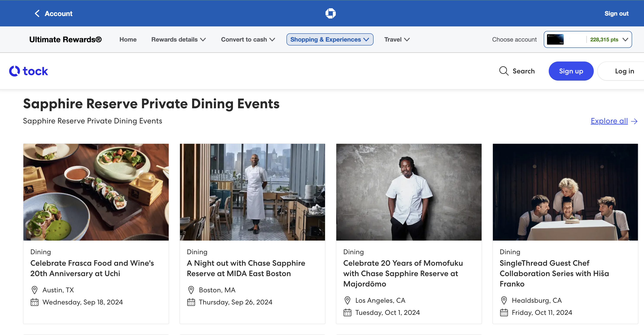Go to the Home tab

coord(128,39)
